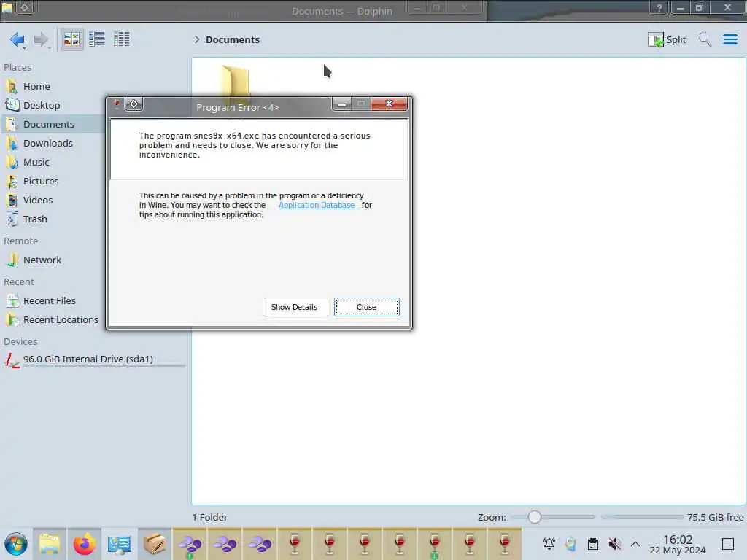Click the '1 Folder' status text
The height and width of the screenshot is (560, 747).
210,517
